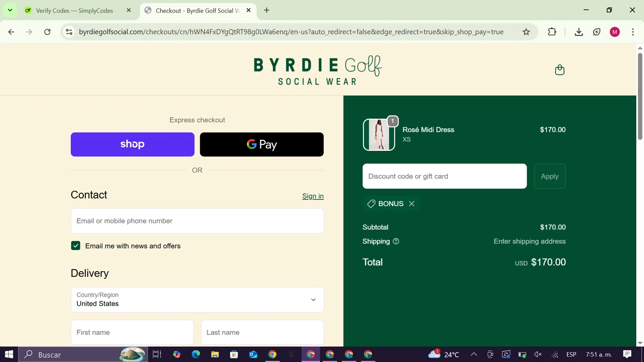Click the Sign in link
Screen dimensions: 644x362
(313, 196)
